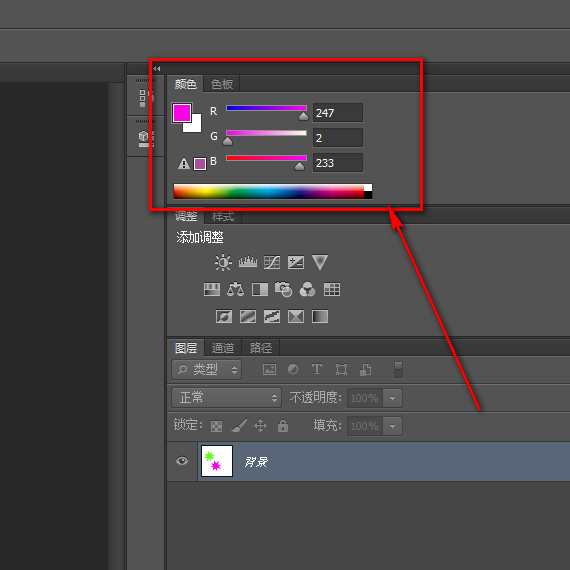Screen dimensions: 570x570
Task: Add a Gradient Map adjustment
Action: point(320,316)
